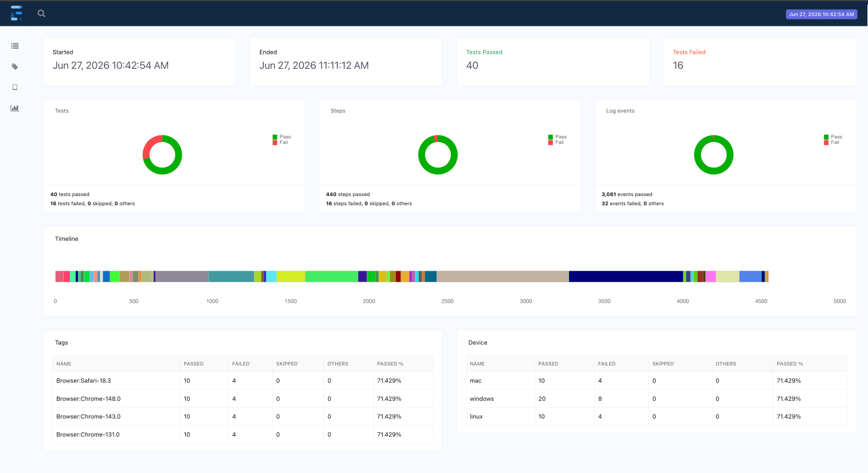Click the Timeline heading

(x=67, y=239)
